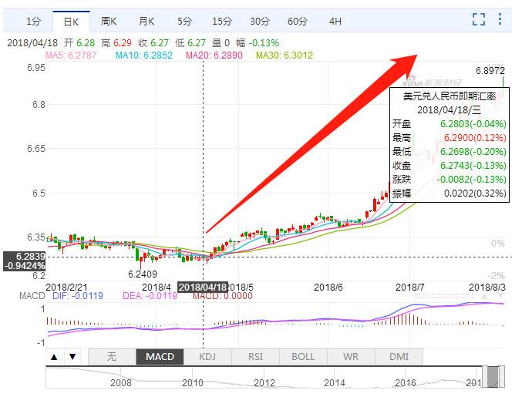Viewport: 532px width, 397px height.
Task: Switch to the 1分 chart tab
Action: tap(32, 22)
